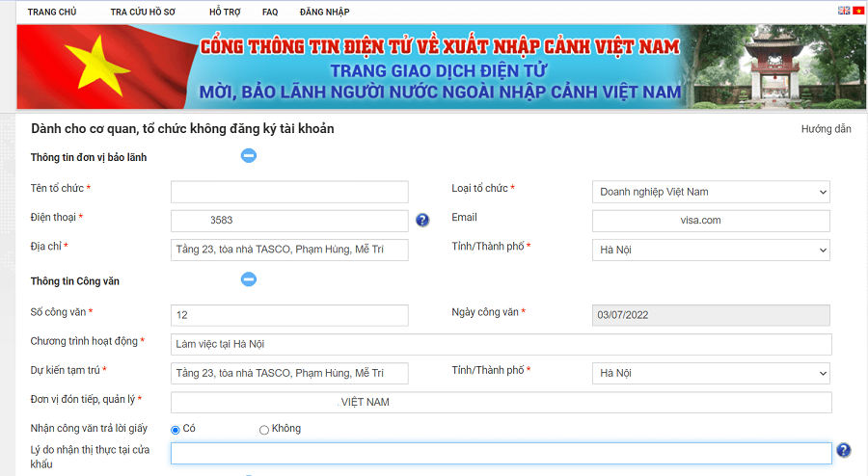Collapse the Thông tin Công văn section
Screen dimensions: 868x476
tap(249, 279)
